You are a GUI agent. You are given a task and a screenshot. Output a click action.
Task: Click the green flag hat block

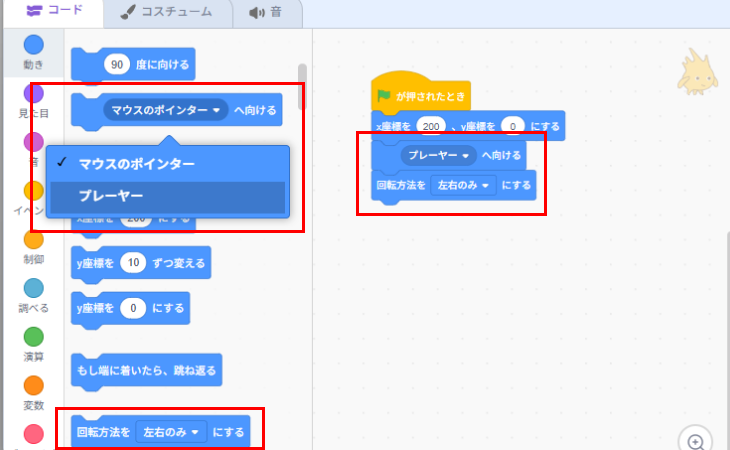419,96
